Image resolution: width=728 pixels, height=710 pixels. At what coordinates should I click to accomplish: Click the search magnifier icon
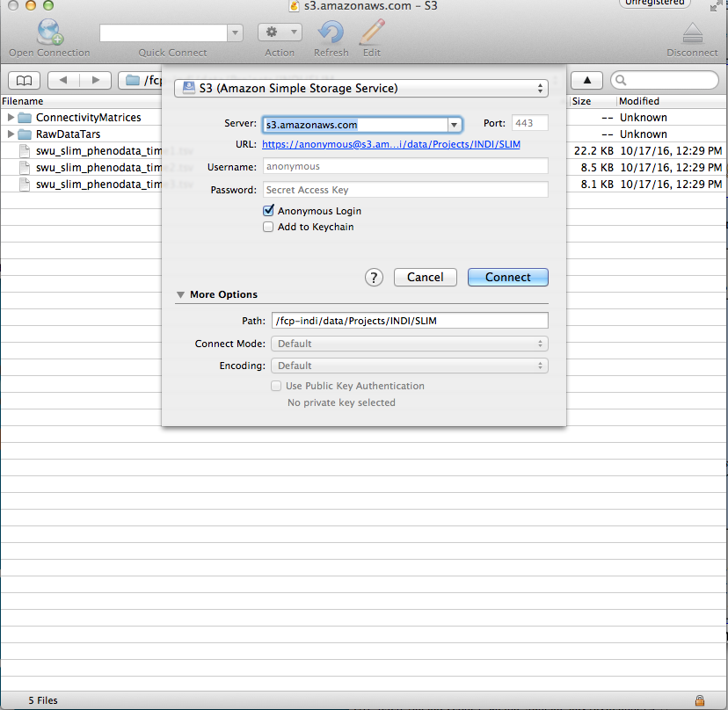point(621,80)
